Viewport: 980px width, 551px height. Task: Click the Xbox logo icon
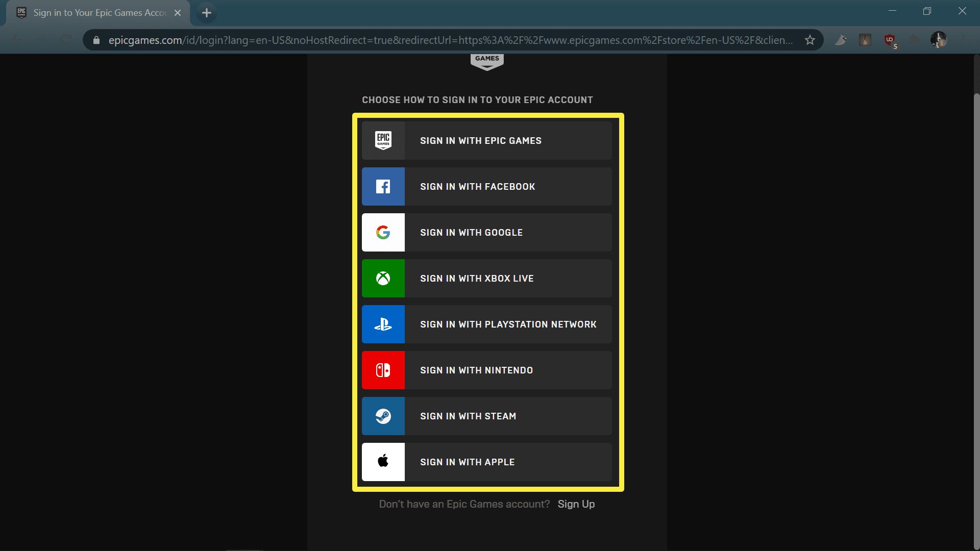tap(383, 278)
